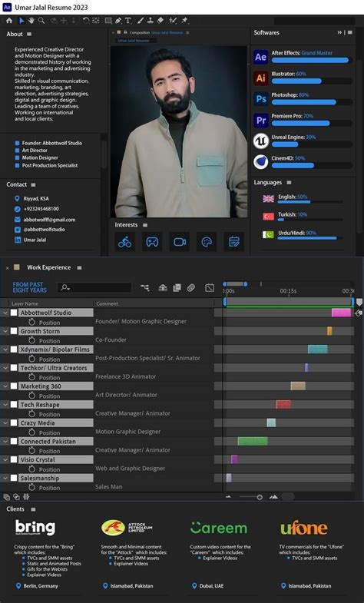Toggle the Techkor/ Ultra Creators layer checkbox

[x=14, y=368]
